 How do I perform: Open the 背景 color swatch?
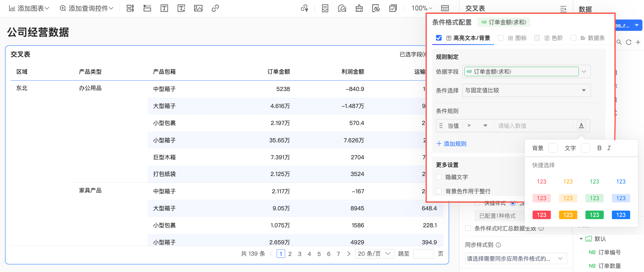pos(553,148)
